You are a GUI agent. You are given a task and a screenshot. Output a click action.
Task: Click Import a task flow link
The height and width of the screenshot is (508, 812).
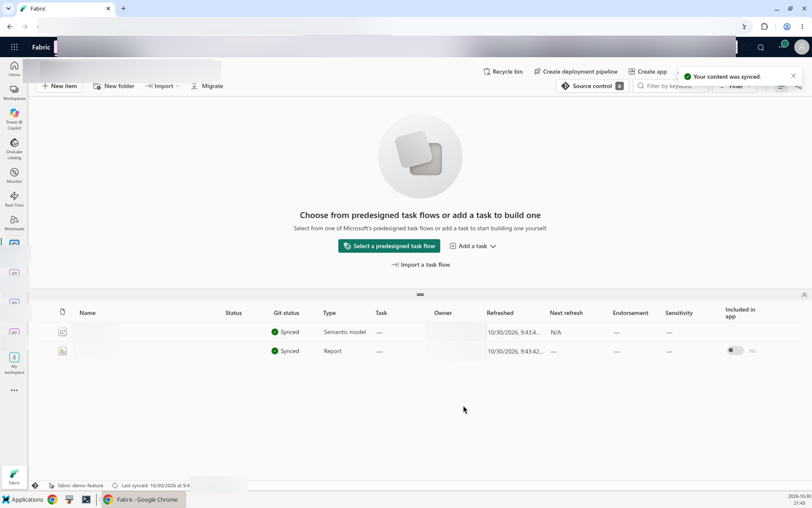point(421,265)
